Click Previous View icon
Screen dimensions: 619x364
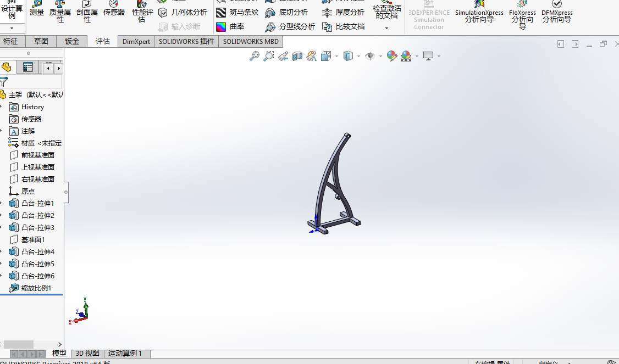283,56
